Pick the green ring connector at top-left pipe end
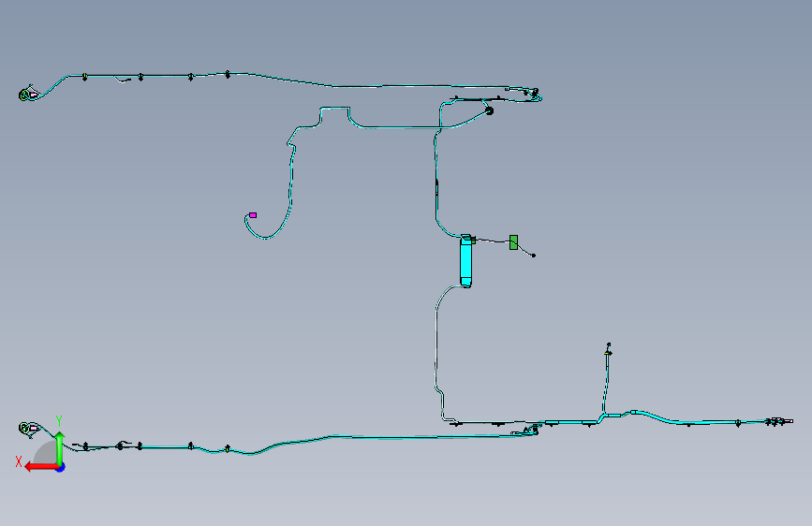 coord(23,95)
